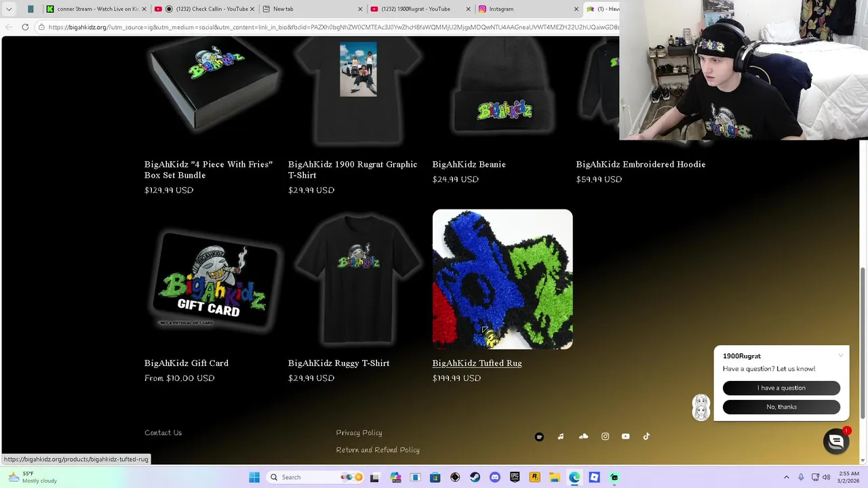
Task: Open Epic Games Launcher from taskbar
Action: point(515,477)
